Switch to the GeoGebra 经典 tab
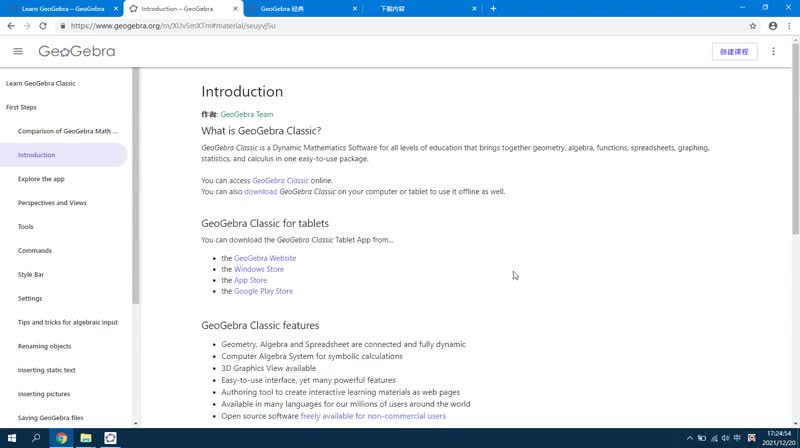The height and width of the screenshot is (448, 800). click(302, 9)
